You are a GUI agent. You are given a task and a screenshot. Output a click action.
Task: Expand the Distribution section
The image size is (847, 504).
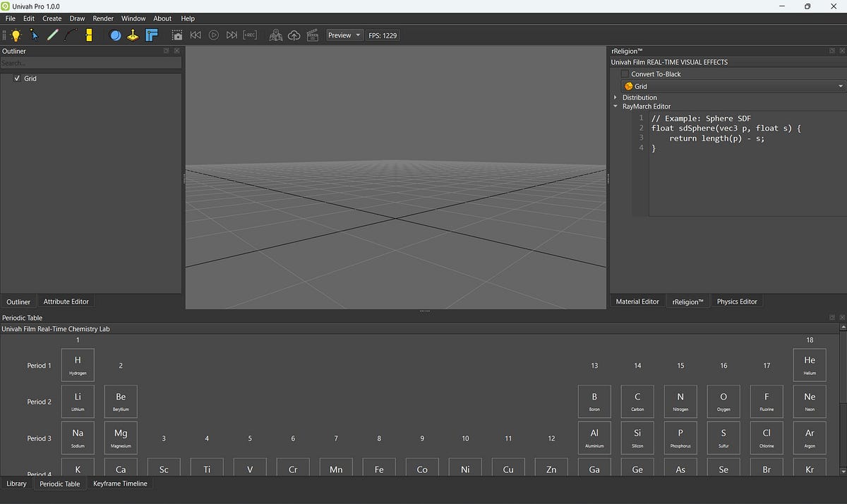[615, 97]
